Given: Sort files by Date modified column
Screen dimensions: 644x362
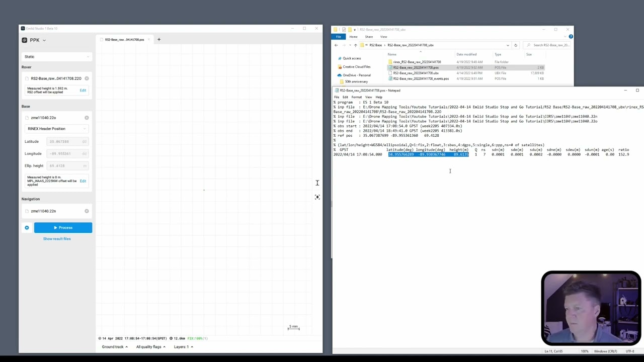Looking at the screenshot, I should point(466,54).
